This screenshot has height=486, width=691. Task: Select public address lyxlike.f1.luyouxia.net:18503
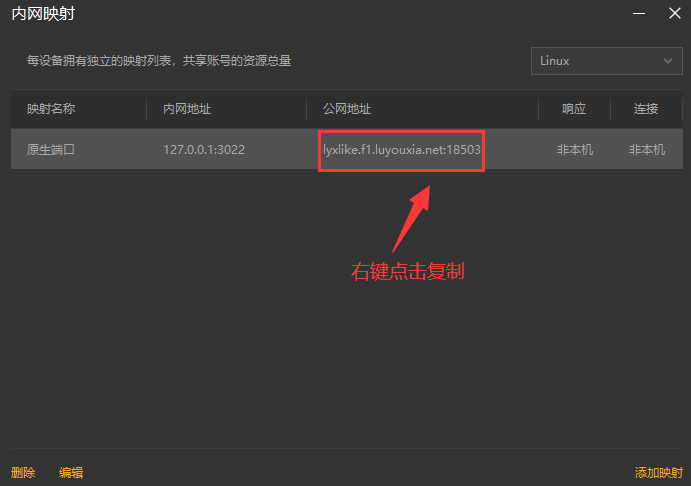click(401, 150)
